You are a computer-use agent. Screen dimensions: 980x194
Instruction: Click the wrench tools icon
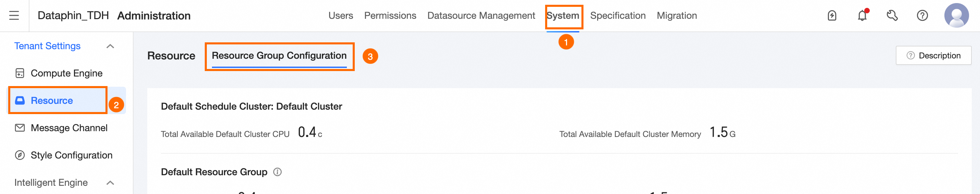[x=892, y=16]
